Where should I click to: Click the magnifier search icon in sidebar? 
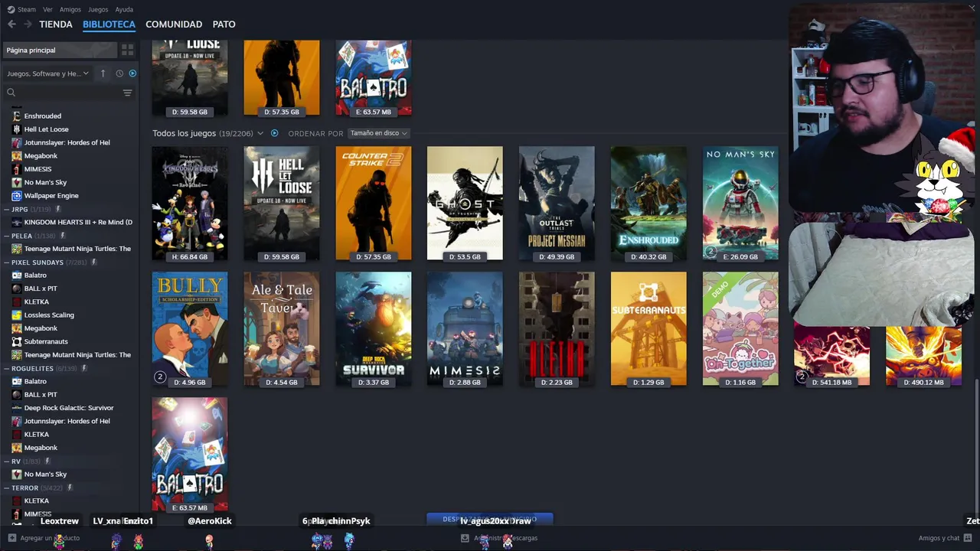click(x=11, y=93)
